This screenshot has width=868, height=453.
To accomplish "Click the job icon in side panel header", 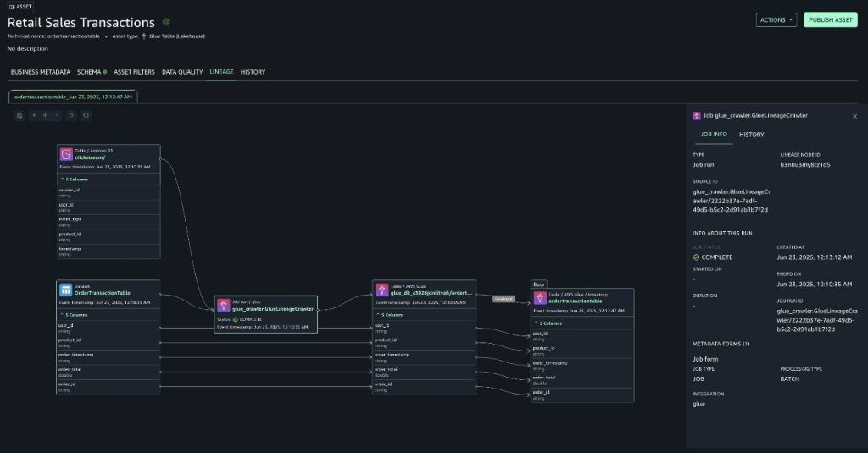I will click(697, 116).
